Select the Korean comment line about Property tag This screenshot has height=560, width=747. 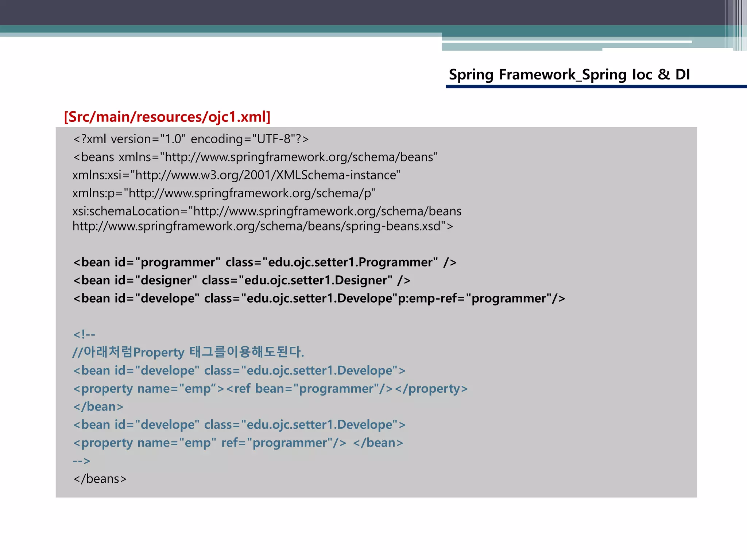(x=188, y=352)
